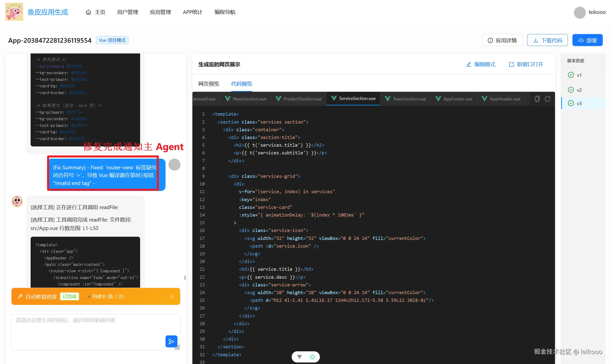Screen dimensions: 611x364
Task: Click the Vue devtools logo at bottom
Action: [299, 357]
